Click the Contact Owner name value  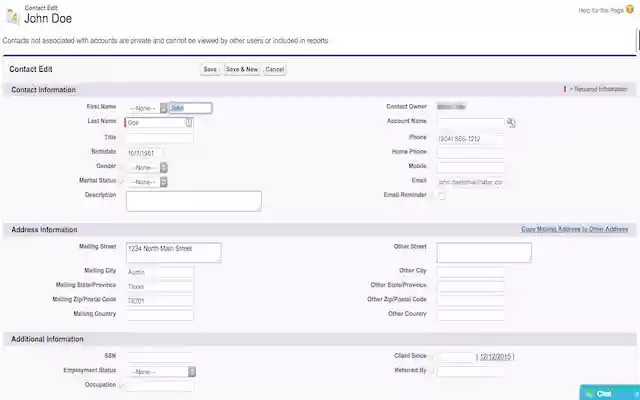click(x=451, y=107)
